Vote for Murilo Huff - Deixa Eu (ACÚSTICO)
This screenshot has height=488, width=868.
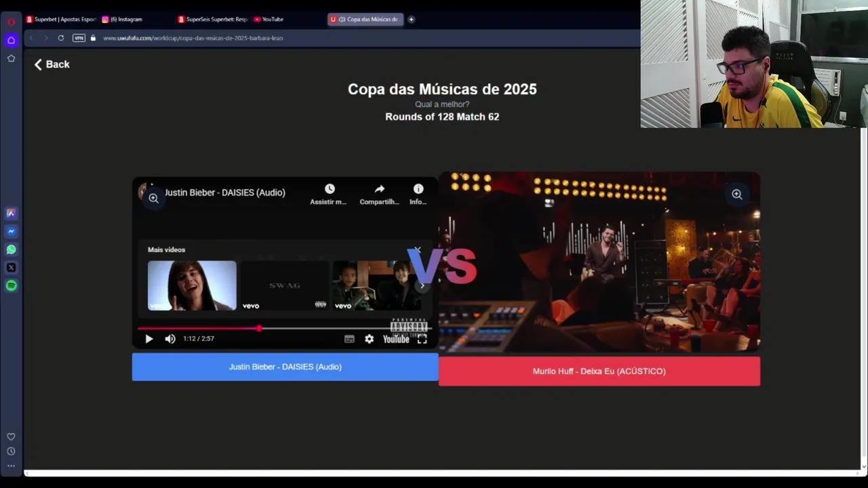tap(599, 371)
